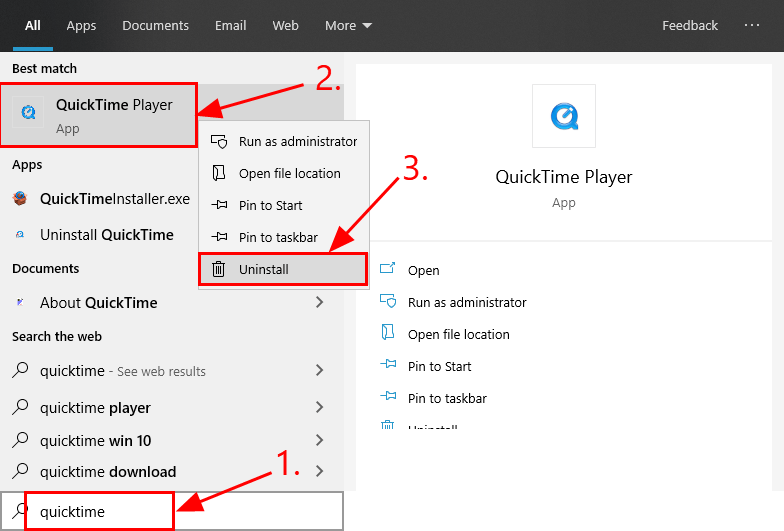Expand 'quicktime win 10' suggestion chevron

point(320,440)
